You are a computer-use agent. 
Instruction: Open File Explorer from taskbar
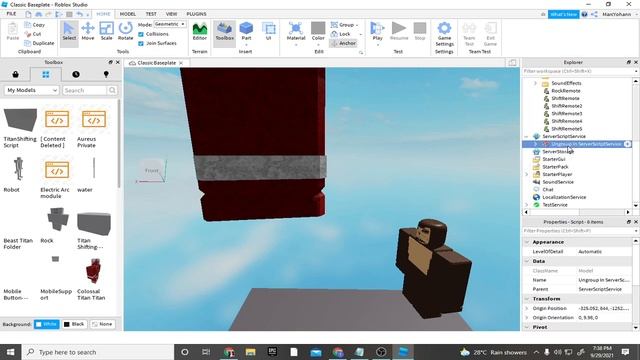pyautogui.click(x=250, y=352)
